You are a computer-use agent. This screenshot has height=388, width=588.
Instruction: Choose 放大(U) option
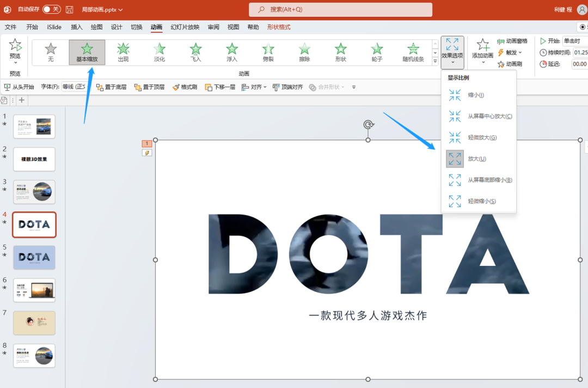pos(479,159)
